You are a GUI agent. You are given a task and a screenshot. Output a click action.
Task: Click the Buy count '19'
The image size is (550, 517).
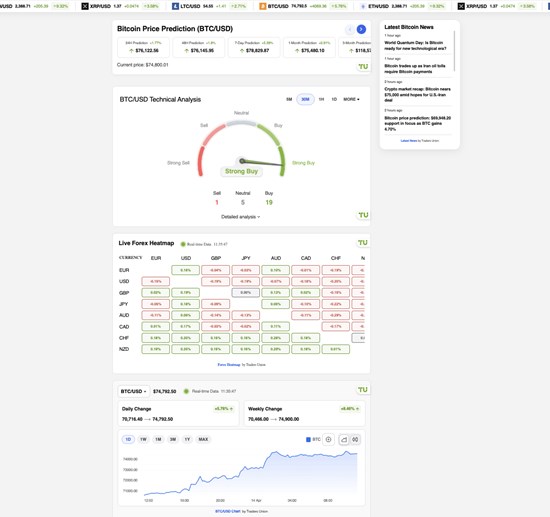[x=269, y=202]
